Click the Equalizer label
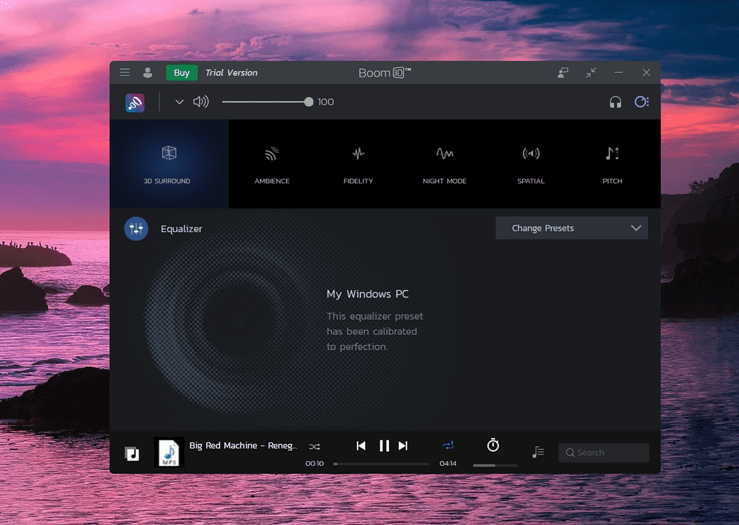The height and width of the screenshot is (525, 739). click(181, 229)
